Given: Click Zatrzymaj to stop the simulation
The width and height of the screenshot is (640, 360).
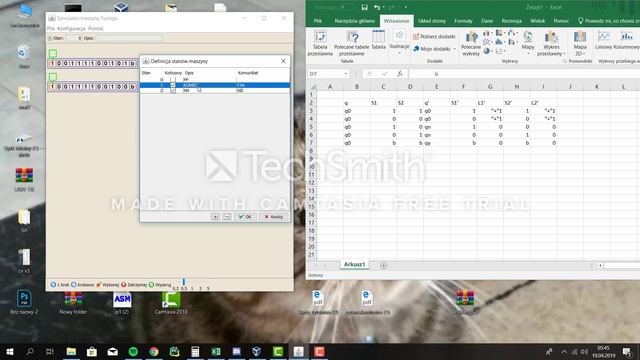Looking at the screenshot, I should click(x=134, y=284).
